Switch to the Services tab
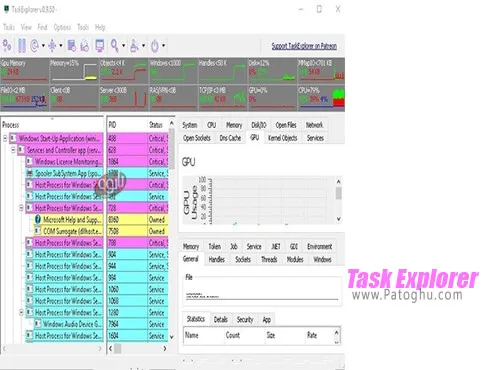 click(x=315, y=138)
